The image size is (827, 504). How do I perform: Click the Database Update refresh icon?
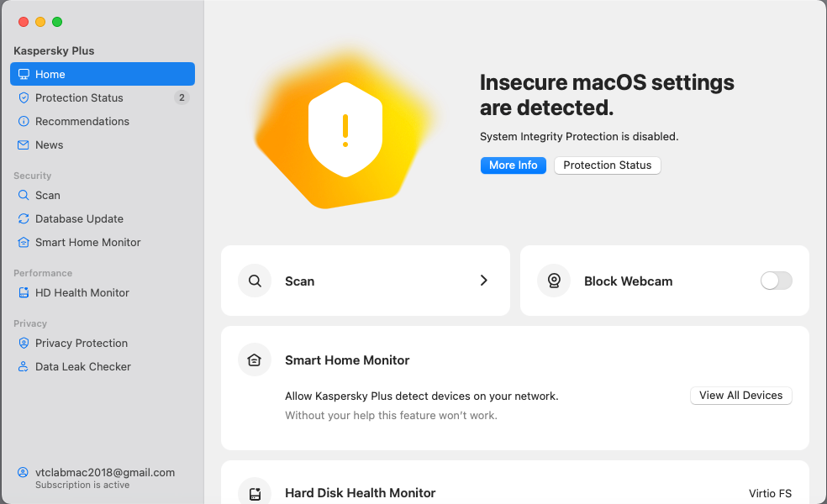tap(24, 218)
